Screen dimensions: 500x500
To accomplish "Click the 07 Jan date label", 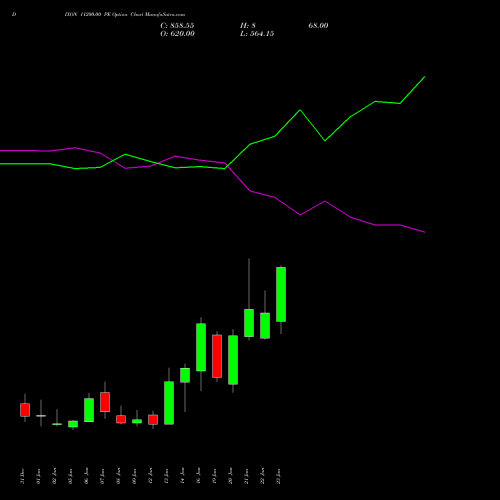I will (102, 476).
